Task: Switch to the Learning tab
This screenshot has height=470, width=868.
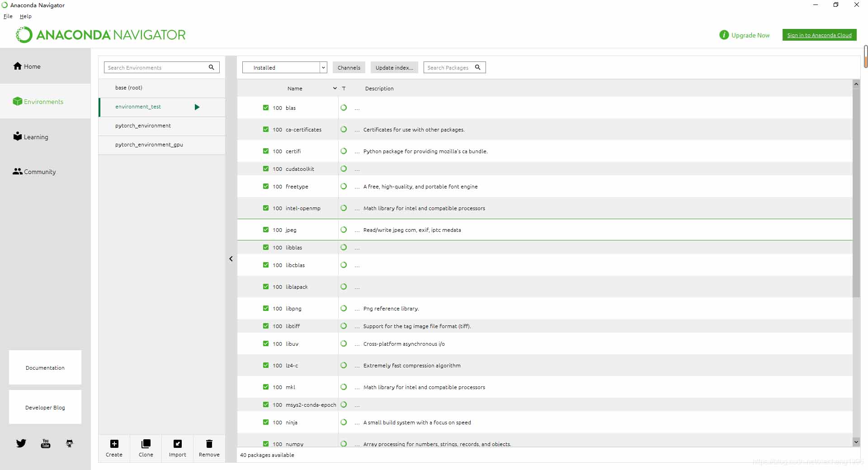Action: 45,136
